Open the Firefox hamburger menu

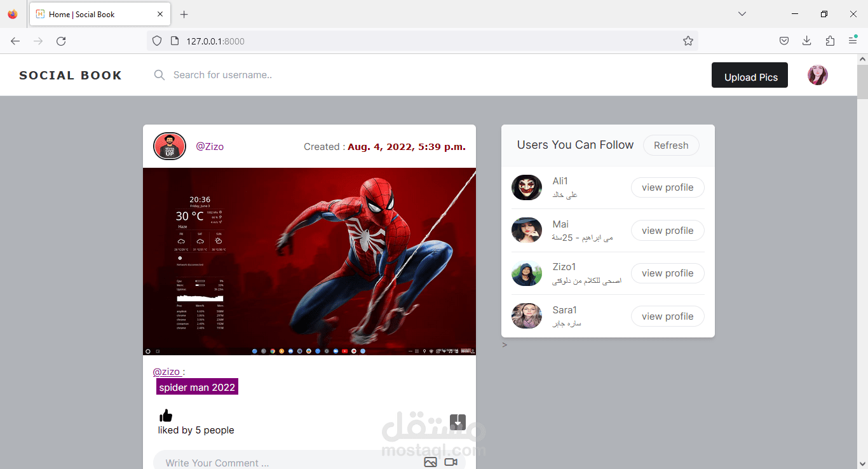[852, 41]
